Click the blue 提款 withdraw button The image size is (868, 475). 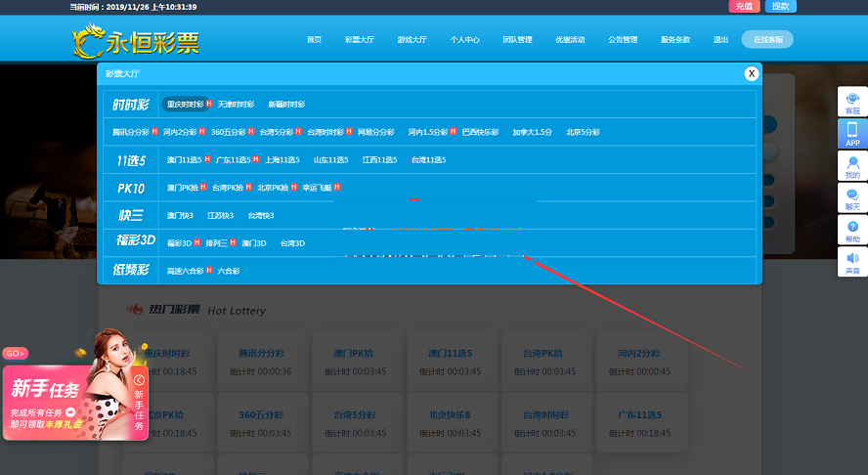[x=780, y=6]
